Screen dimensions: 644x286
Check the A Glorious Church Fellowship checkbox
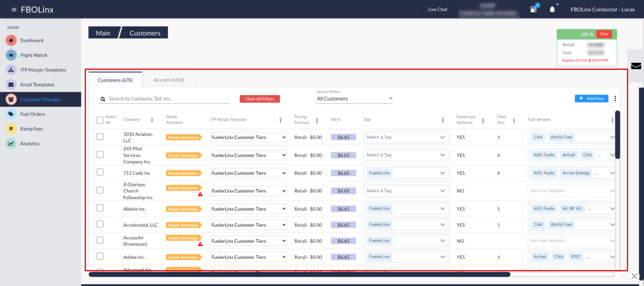[100, 190]
